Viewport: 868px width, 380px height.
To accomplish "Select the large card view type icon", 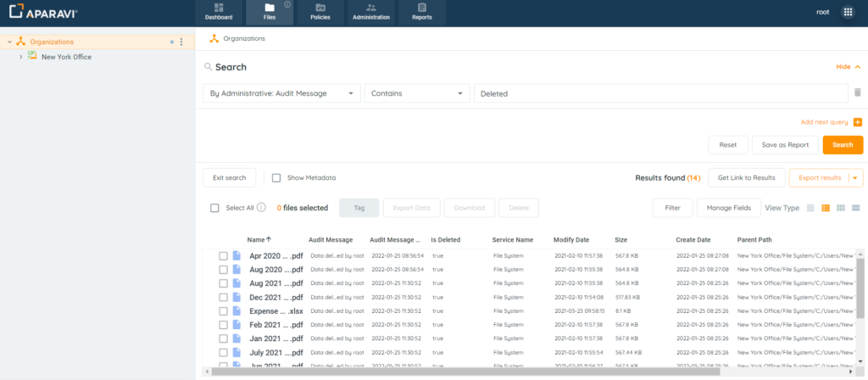I will point(856,208).
